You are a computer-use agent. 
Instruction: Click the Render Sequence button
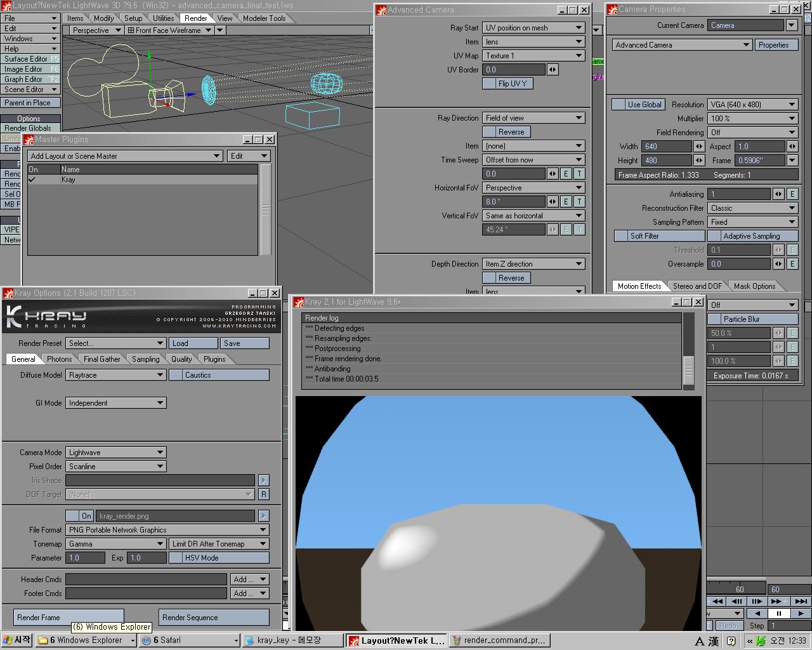214,618
